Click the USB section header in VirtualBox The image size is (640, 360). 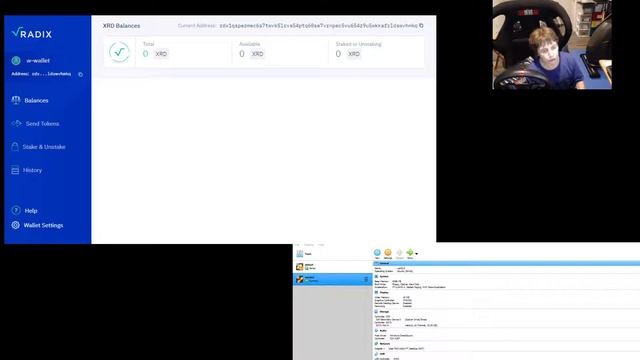380,354
